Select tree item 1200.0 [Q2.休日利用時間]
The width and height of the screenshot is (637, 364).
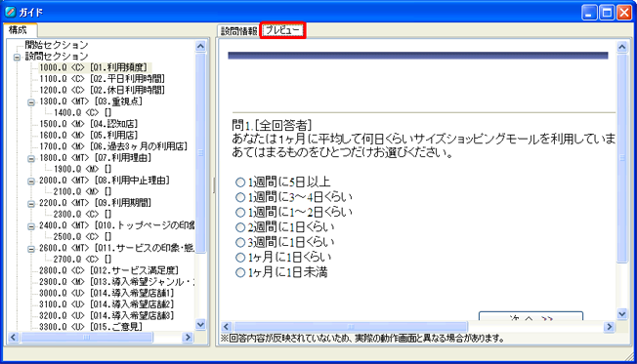click(102, 90)
